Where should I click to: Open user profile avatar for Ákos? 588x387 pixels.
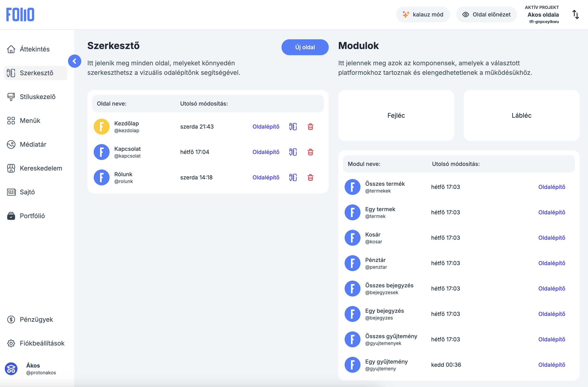[x=11, y=369]
